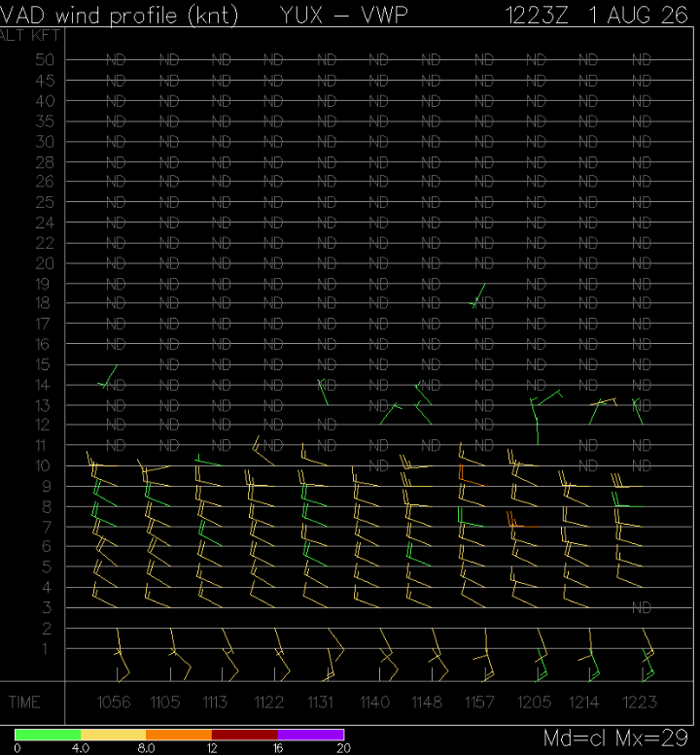
Task: Select the 1205 time column label
Action: 534,703
